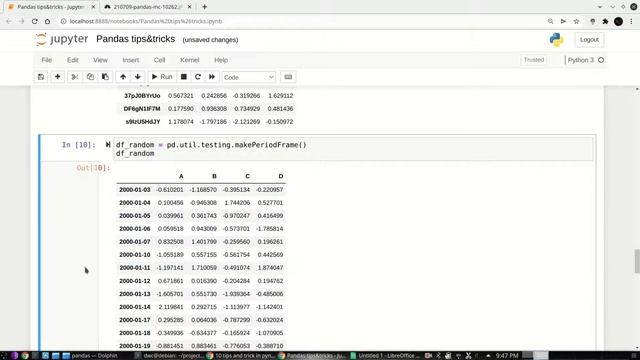This screenshot has width=640, height=360.
Task: Click the Jupyter logo
Action: 62,39
